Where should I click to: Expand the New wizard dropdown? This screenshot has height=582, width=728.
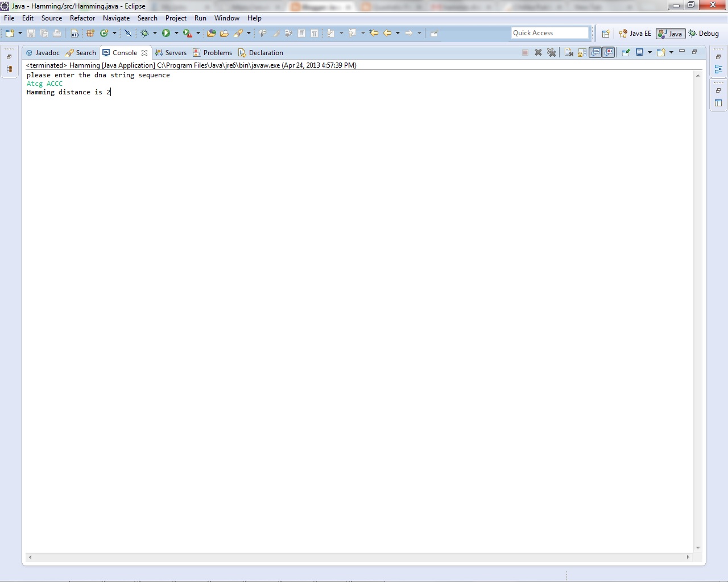[20, 33]
